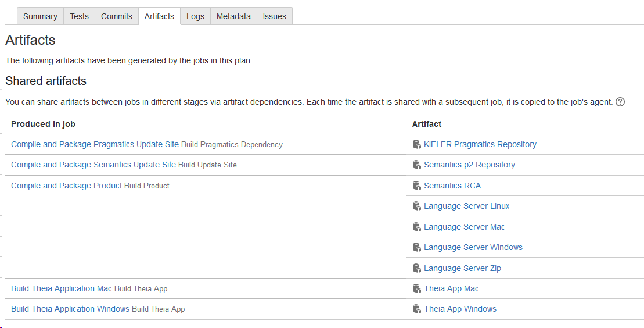The height and width of the screenshot is (328, 644).
Task: Open the Issues tab
Action: coord(274,16)
